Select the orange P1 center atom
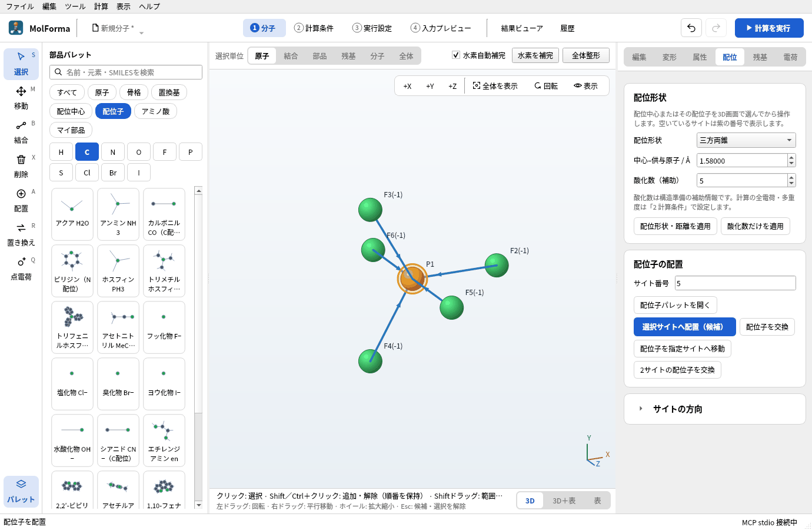The height and width of the screenshot is (530, 812). point(412,278)
